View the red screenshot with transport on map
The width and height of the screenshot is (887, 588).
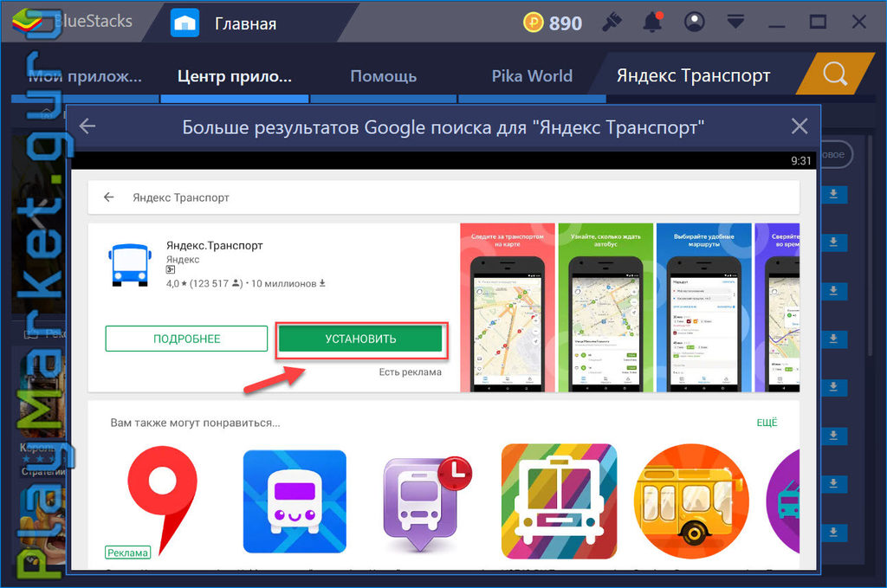508,307
